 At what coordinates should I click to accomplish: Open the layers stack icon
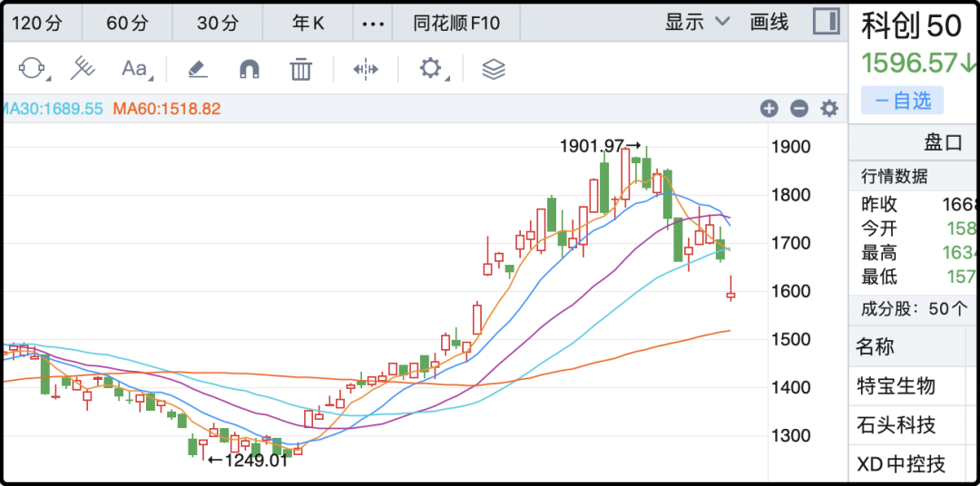494,69
